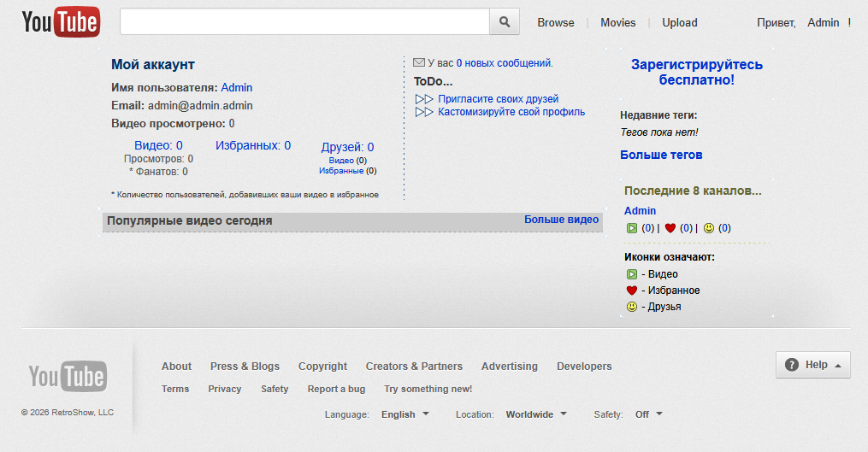
Task: Click smiley icon in legend Друзья
Action: (632, 307)
